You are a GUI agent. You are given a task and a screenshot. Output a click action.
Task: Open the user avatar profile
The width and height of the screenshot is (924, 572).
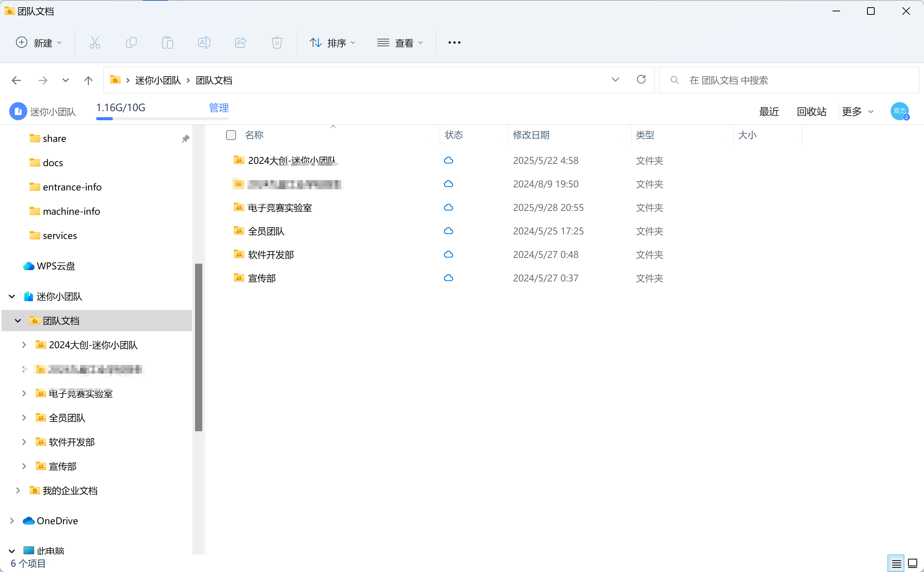point(899,111)
